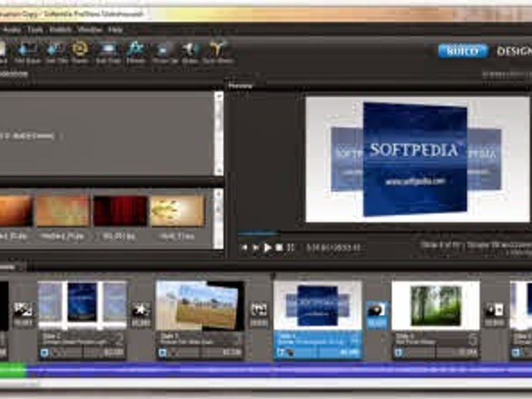Click the transition icon between Slides 3 and 4

pyautogui.click(x=258, y=309)
